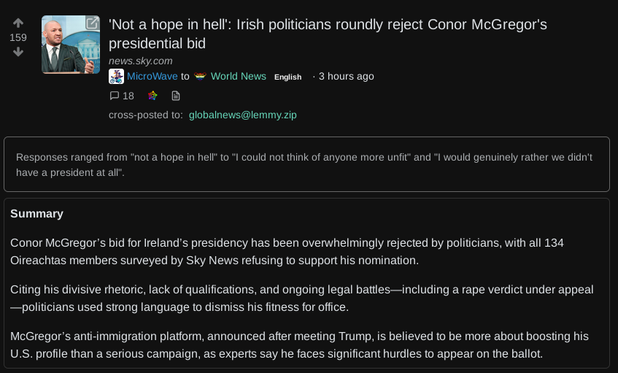Click the rainbow heart World News icon

coord(200,76)
